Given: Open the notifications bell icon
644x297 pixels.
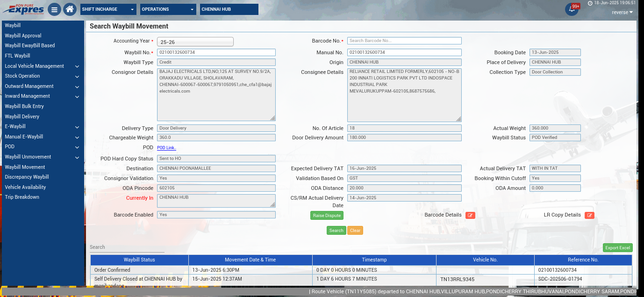Looking at the screenshot, I should click(x=571, y=9).
